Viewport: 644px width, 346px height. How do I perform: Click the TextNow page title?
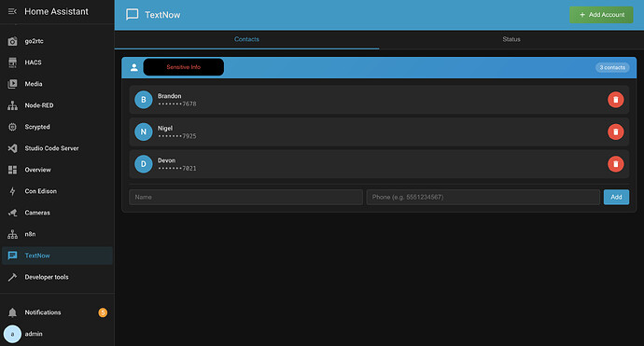[162, 15]
